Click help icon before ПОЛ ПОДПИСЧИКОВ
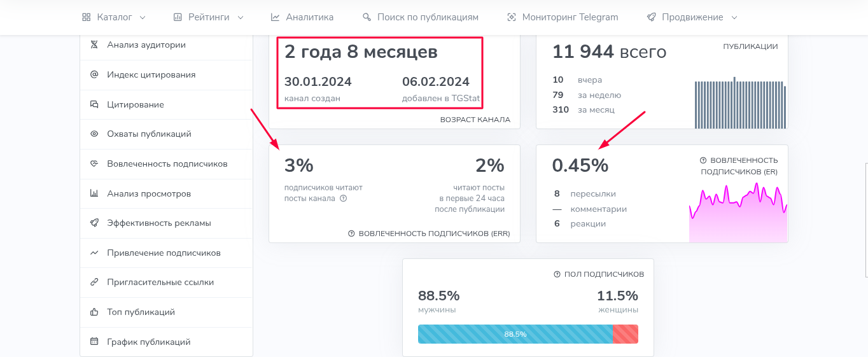 (557, 274)
